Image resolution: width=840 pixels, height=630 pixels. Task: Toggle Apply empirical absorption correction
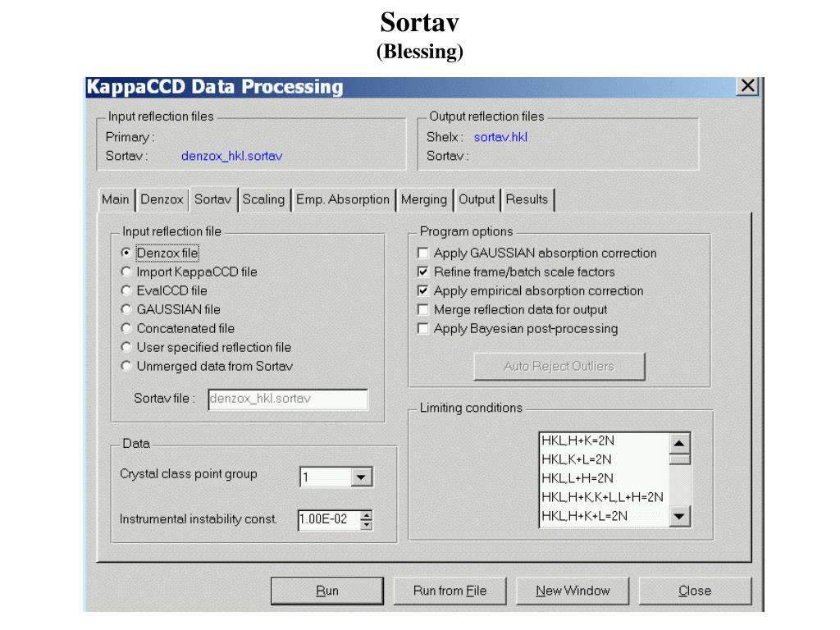coord(423,290)
